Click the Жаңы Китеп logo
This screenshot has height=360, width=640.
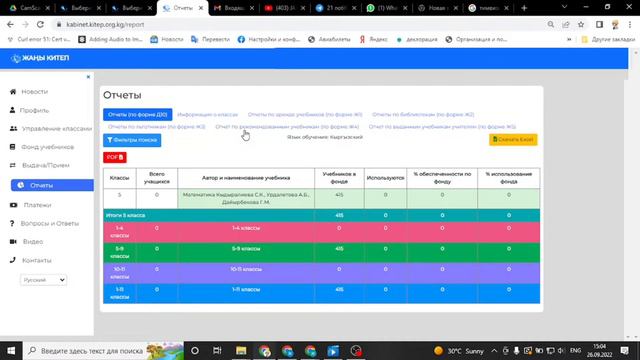point(40,58)
